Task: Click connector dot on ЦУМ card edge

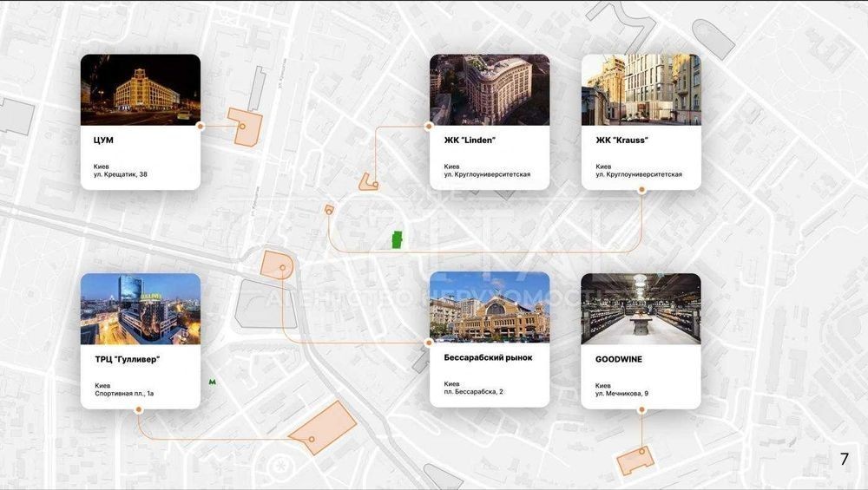Action: point(201,127)
